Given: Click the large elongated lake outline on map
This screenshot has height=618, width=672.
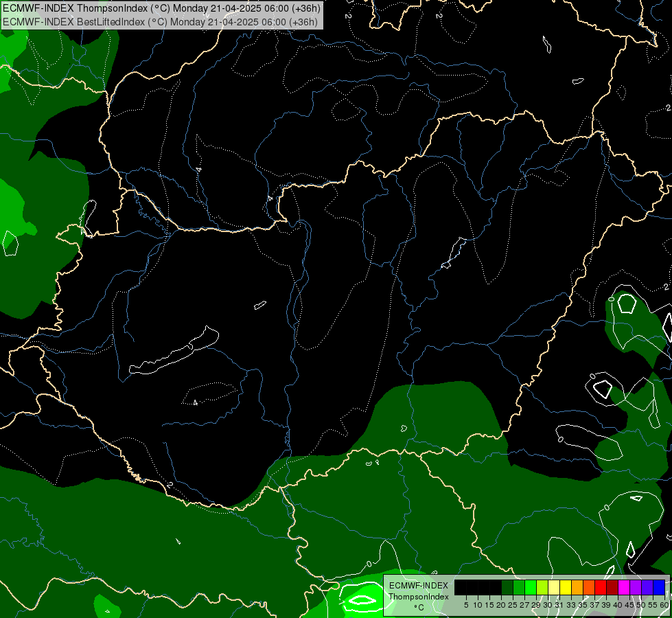Looking at the screenshot, I should (x=174, y=350).
